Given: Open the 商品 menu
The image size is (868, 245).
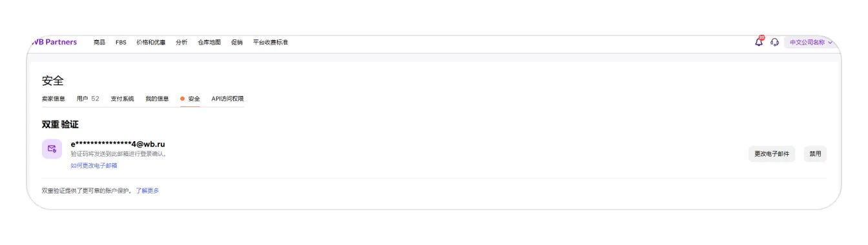Looking at the screenshot, I should point(99,43).
